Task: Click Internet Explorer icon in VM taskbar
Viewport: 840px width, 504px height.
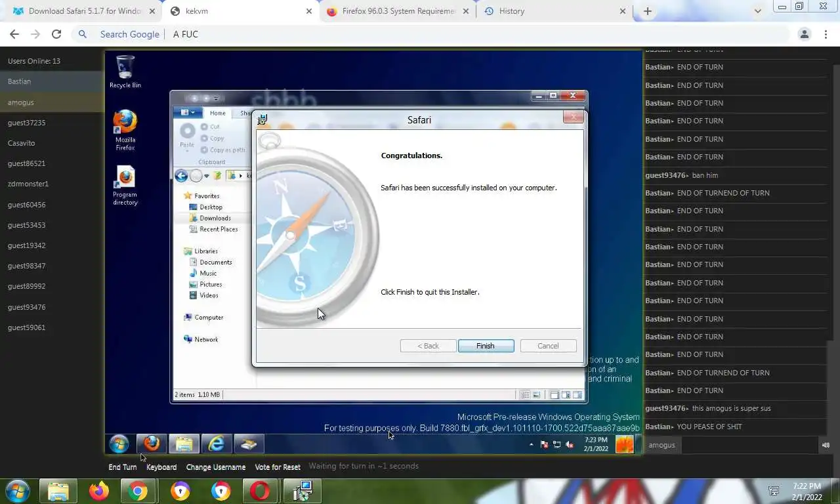Action: click(216, 444)
